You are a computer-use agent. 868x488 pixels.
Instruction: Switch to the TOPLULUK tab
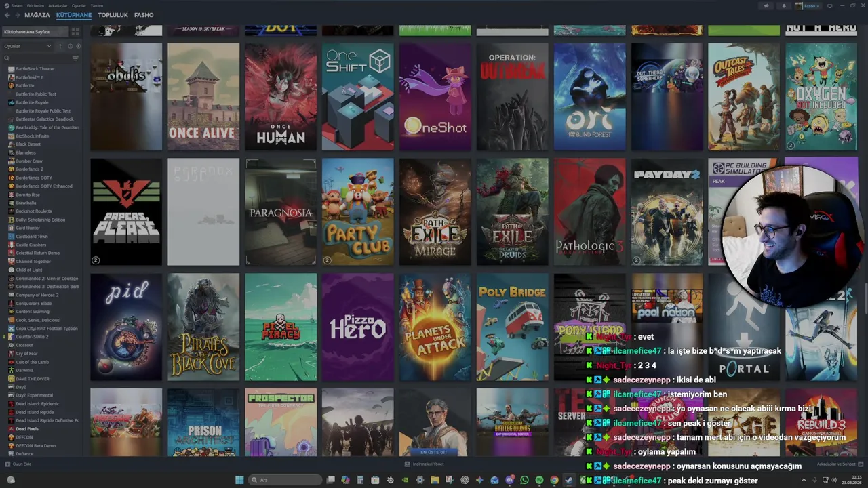tap(113, 15)
